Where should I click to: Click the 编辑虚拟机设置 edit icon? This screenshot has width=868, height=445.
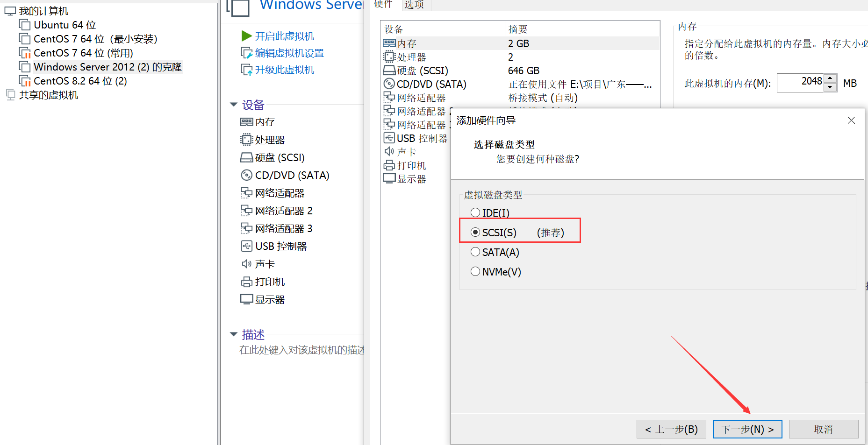[x=246, y=53]
